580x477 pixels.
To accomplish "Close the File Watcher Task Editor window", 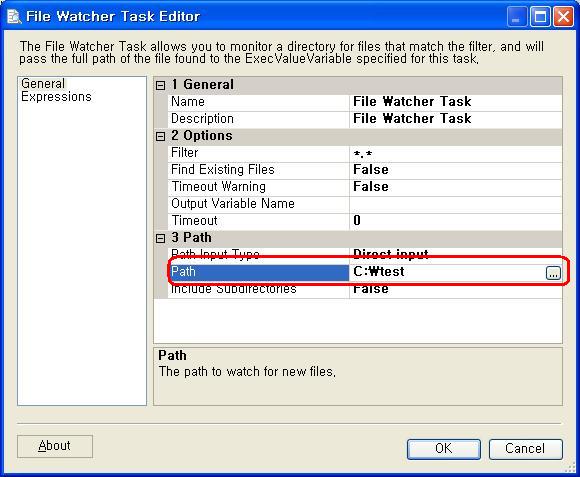I will 563,17.
